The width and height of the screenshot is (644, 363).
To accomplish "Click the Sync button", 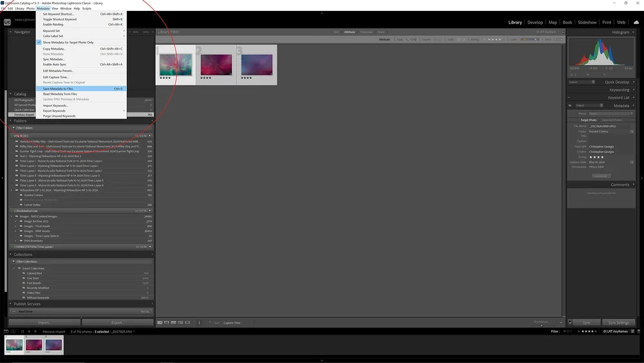I will pos(587,323).
